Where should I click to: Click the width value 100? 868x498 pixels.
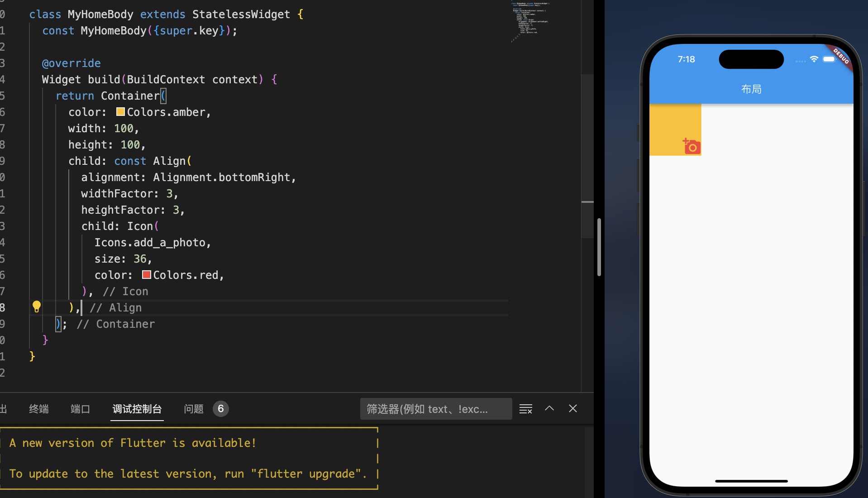[124, 128]
